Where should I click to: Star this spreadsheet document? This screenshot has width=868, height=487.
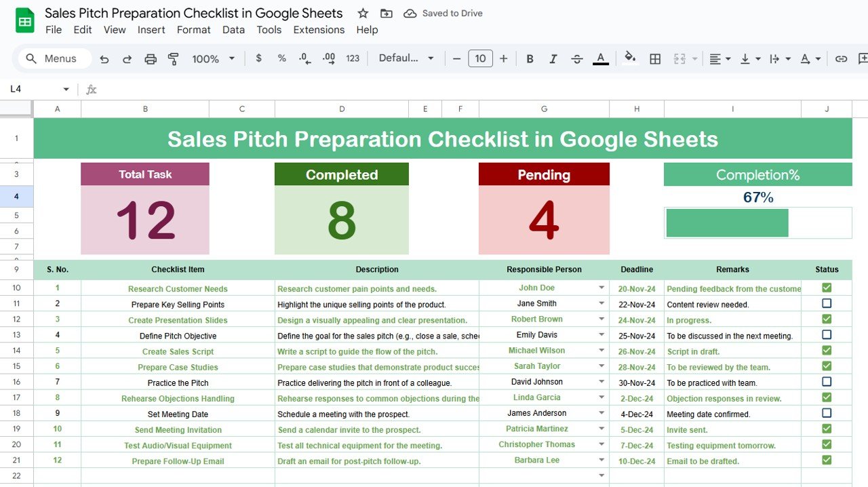pyautogui.click(x=363, y=14)
